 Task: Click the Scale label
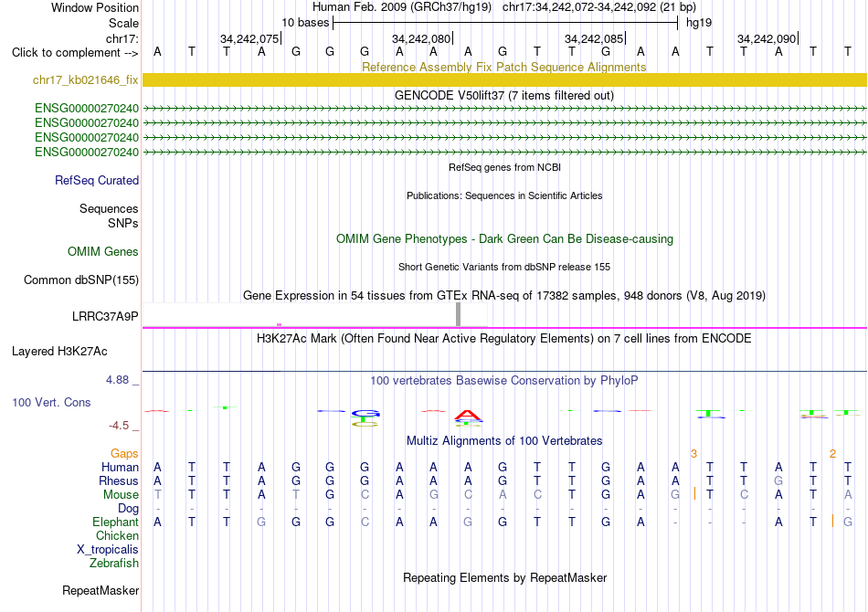click(124, 23)
